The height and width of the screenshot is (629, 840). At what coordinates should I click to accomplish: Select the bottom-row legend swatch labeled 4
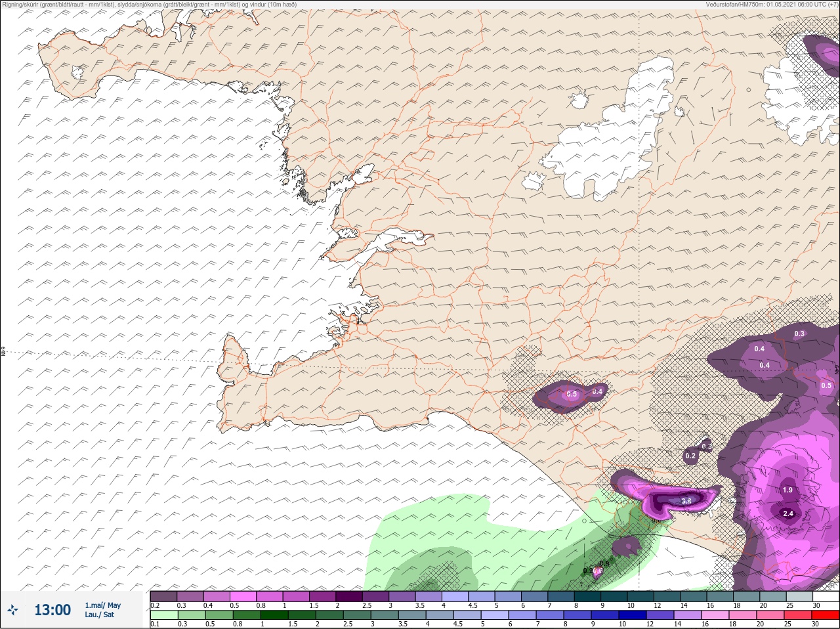click(x=440, y=615)
